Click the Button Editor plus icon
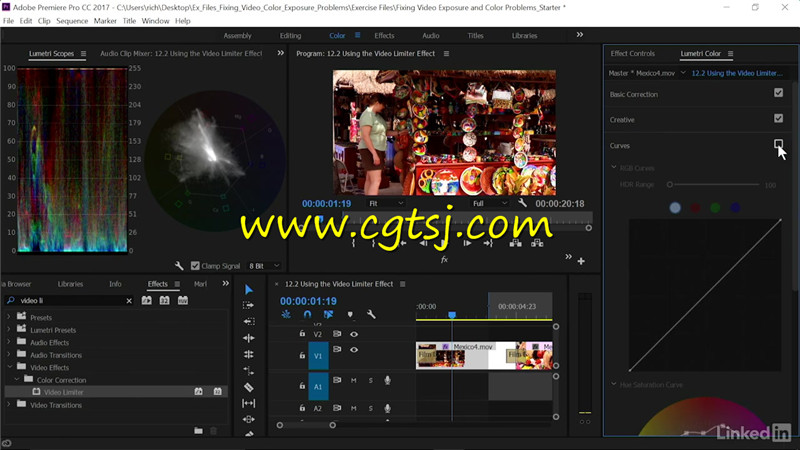This screenshot has width=800, height=450. pos(581,261)
